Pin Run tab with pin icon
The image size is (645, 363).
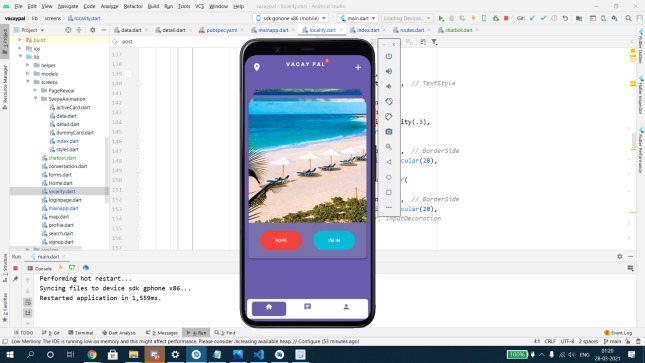coord(15,279)
